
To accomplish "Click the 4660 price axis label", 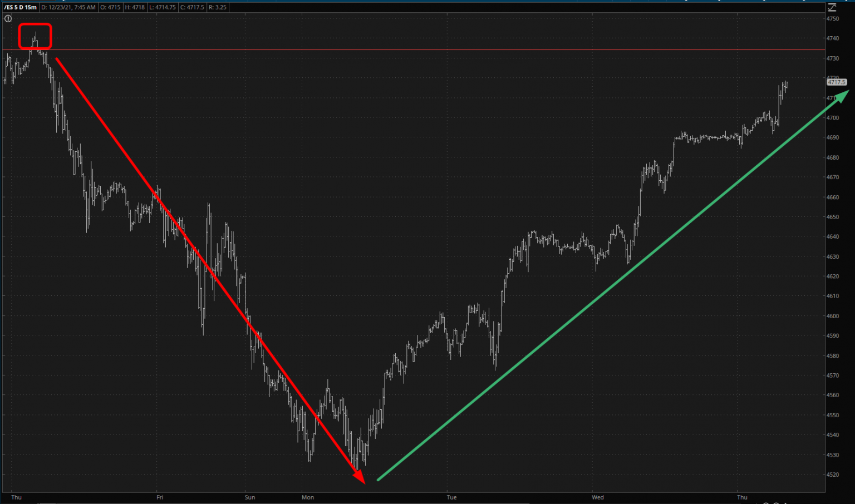I will pyautogui.click(x=833, y=197).
